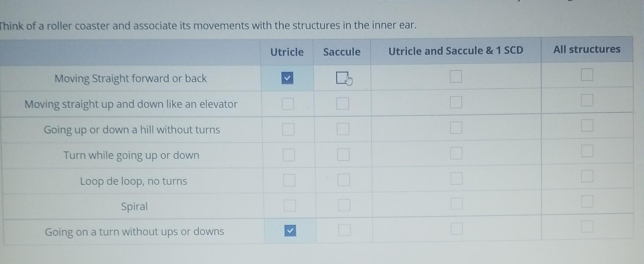Check All structures for Loop de loop, no turns
This screenshot has height=264, width=644.
coord(587,176)
